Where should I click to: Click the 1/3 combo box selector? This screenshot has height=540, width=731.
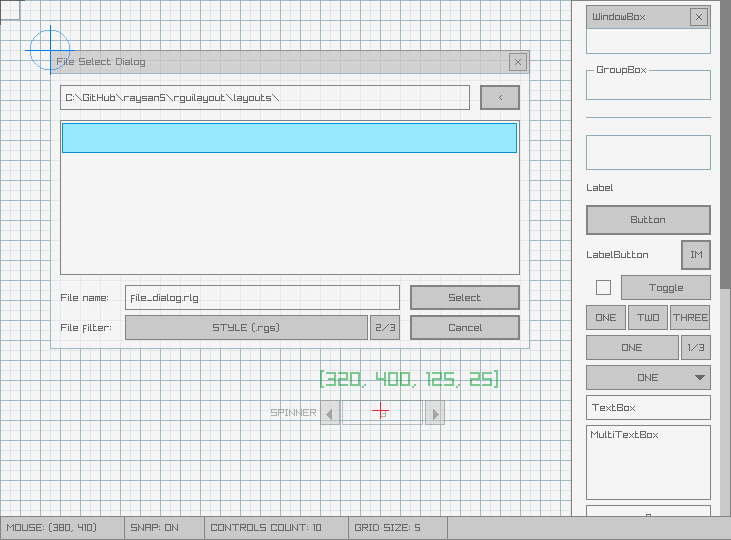(696, 348)
